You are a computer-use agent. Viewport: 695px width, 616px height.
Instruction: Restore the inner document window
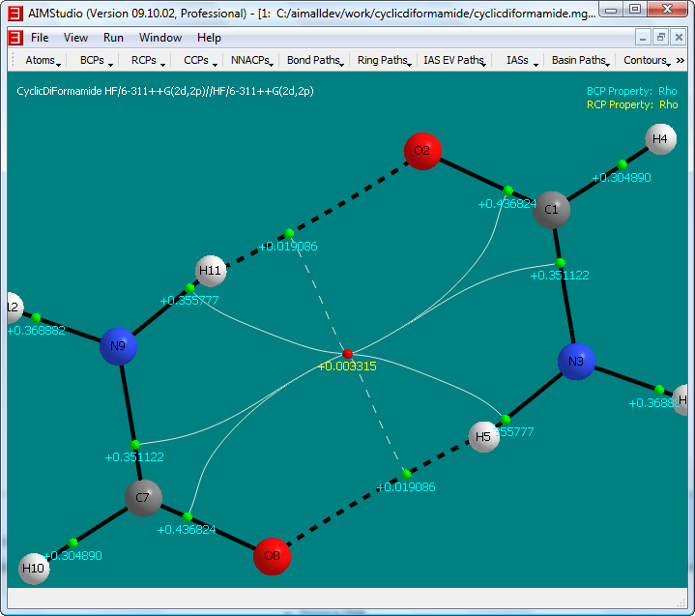click(661, 37)
